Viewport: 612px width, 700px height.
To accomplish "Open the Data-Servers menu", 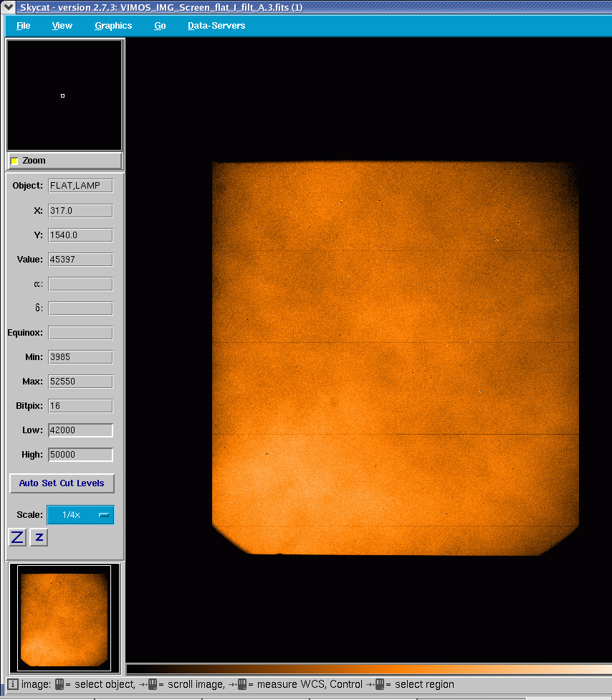I will 216,26.
